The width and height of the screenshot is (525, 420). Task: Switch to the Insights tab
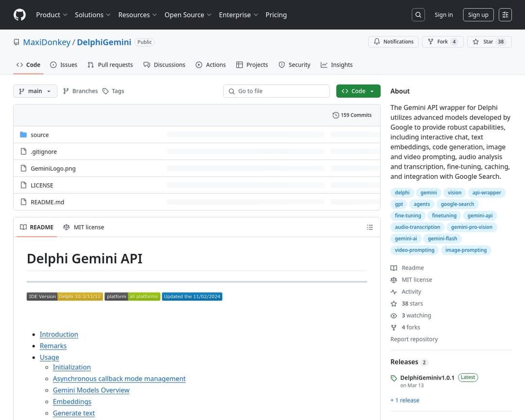click(336, 65)
